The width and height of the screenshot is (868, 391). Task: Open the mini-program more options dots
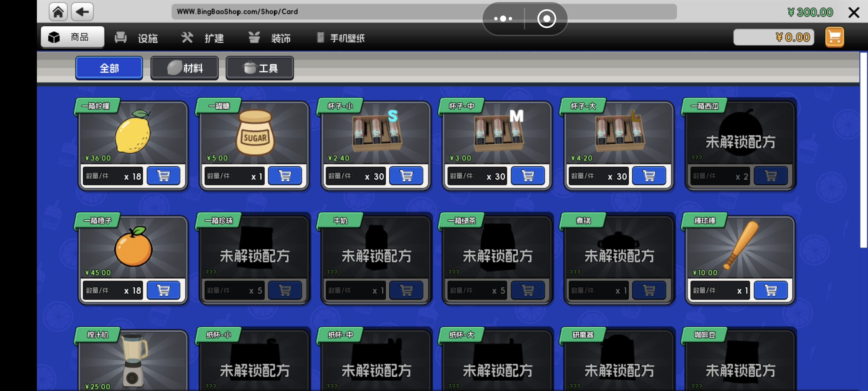[x=503, y=19]
